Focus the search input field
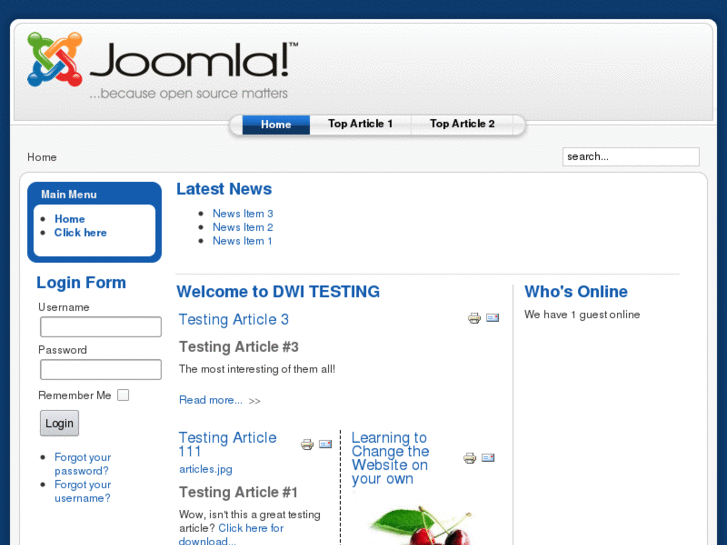 (631, 157)
